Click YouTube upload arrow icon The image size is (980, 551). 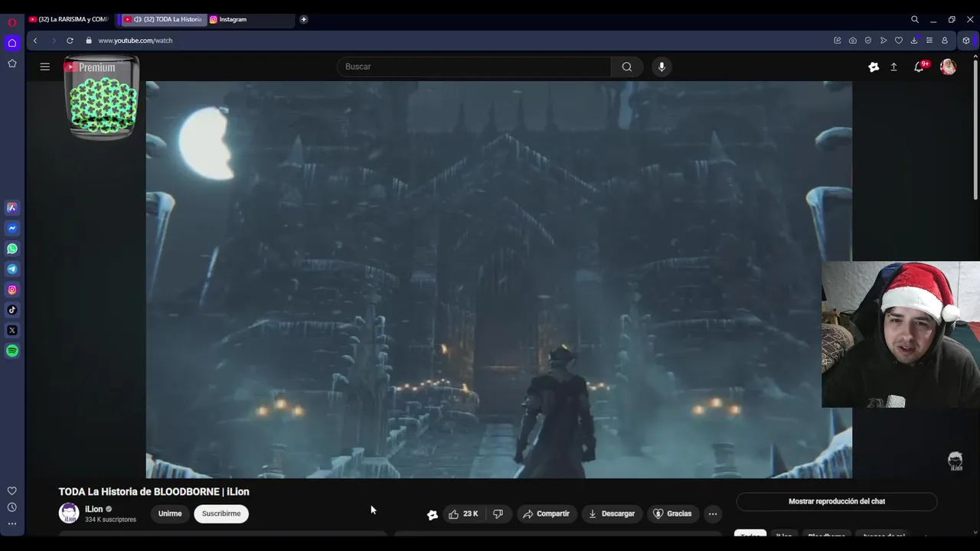click(893, 67)
